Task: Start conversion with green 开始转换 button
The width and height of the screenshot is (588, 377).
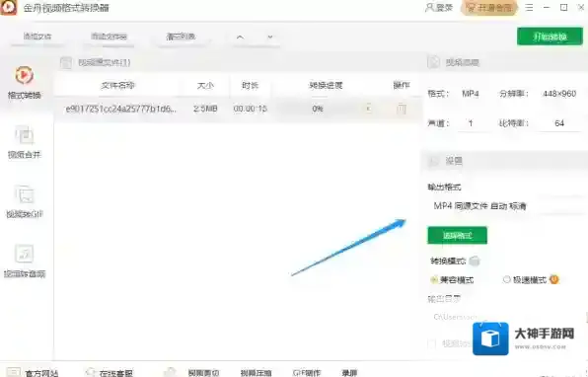Action: tap(550, 37)
